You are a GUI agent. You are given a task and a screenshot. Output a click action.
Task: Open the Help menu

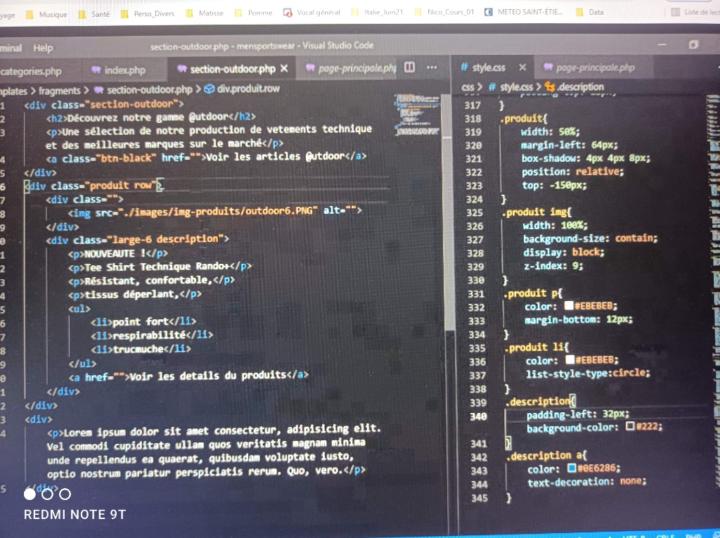pyautogui.click(x=43, y=48)
